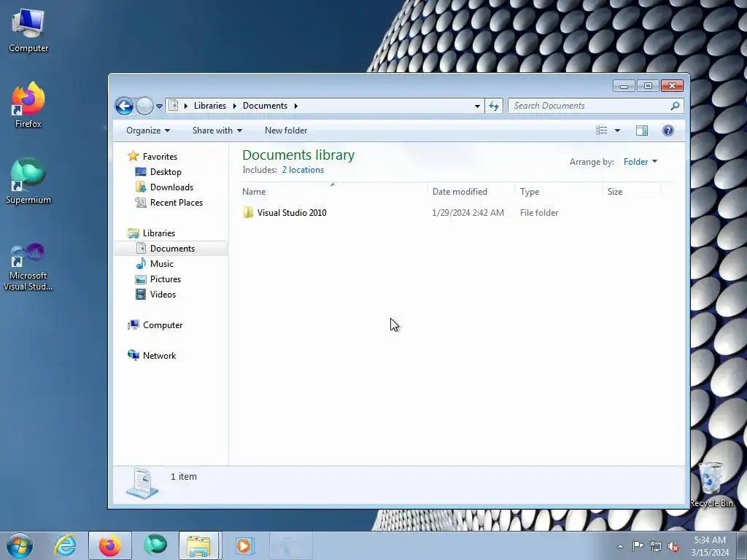Open the muted volume tray icon
The height and width of the screenshot is (560, 747).
(x=673, y=547)
